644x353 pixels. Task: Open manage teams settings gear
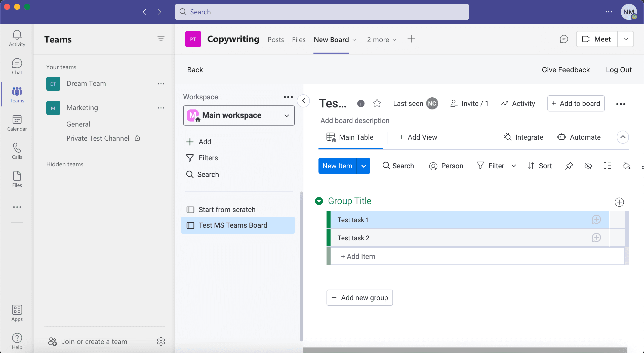(x=161, y=341)
